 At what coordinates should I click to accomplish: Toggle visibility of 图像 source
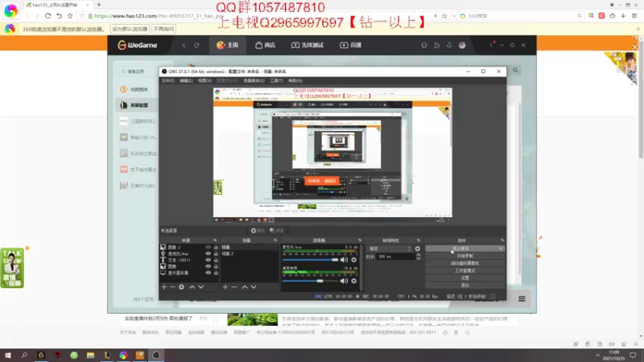[208, 266]
